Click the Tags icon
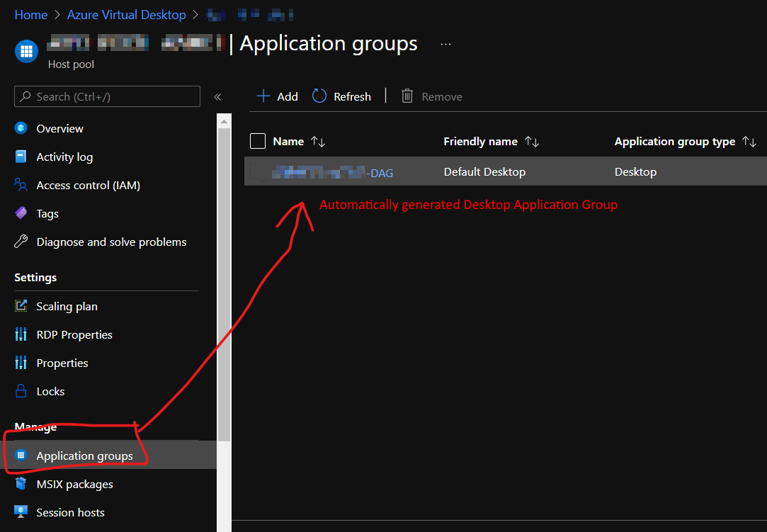This screenshot has height=532, width=767. click(x=21, y=213)
